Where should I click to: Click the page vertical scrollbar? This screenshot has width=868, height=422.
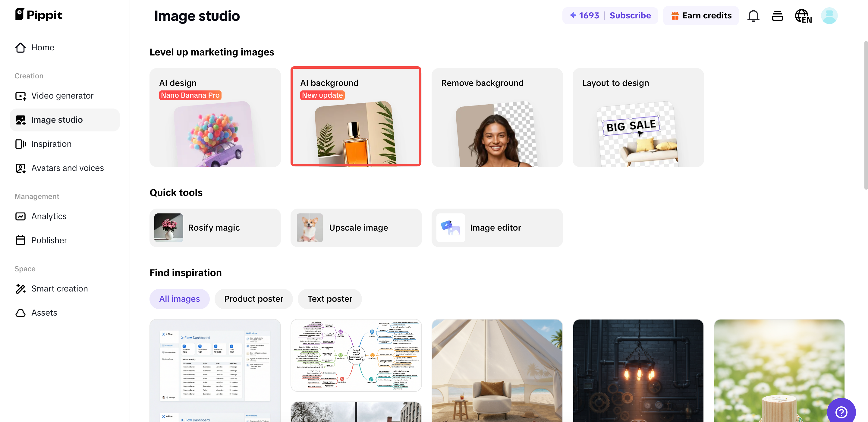point(865,115)
